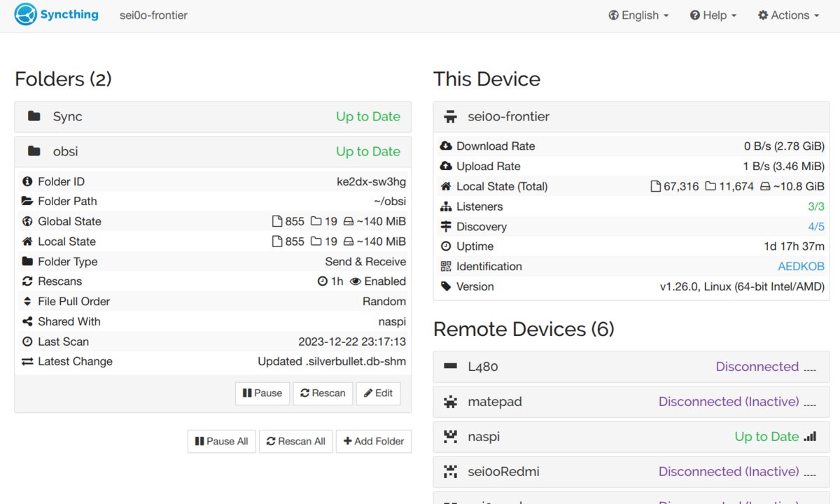The height and width of the screenshot is (504, 840).
Task: Click the Add Folder button
Action: 374,442
